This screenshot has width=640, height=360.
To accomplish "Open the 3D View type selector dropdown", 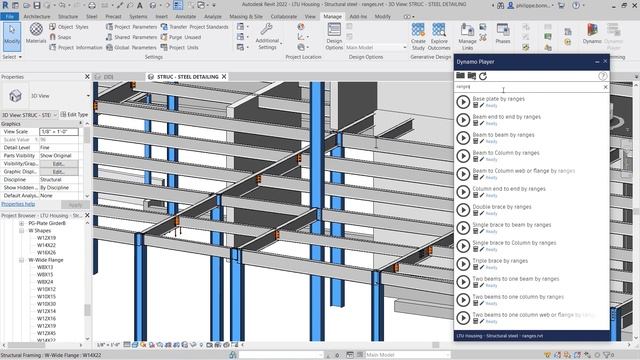I will [x=88, y=96].
